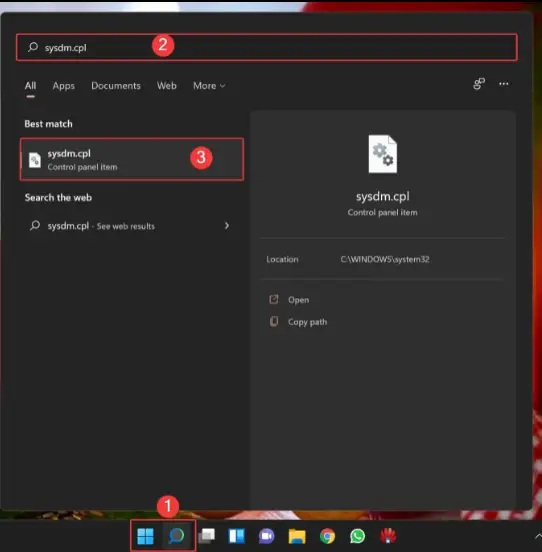Viewport: 542px width, 552px height.
Task: Click the search account sharing icon
Action: (x=479, y=84)
